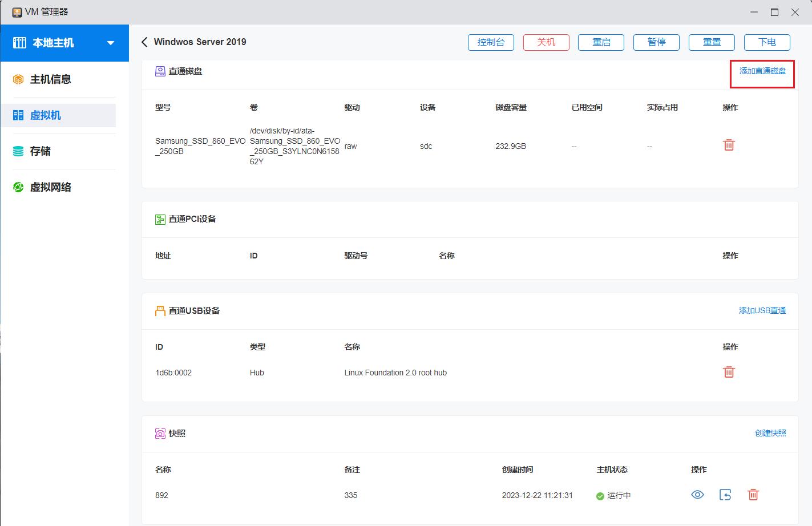Click the raw driver value
This screenshot has width=812, height=526.
click(350, 146)
